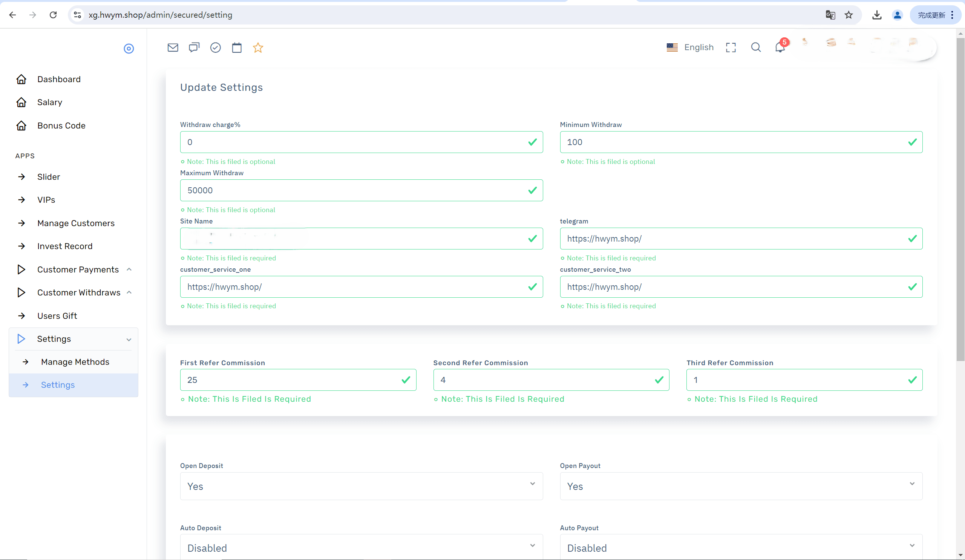The image size is (965, 560).
Task: Click the First Refer Commission field
Action: (298, 380)
